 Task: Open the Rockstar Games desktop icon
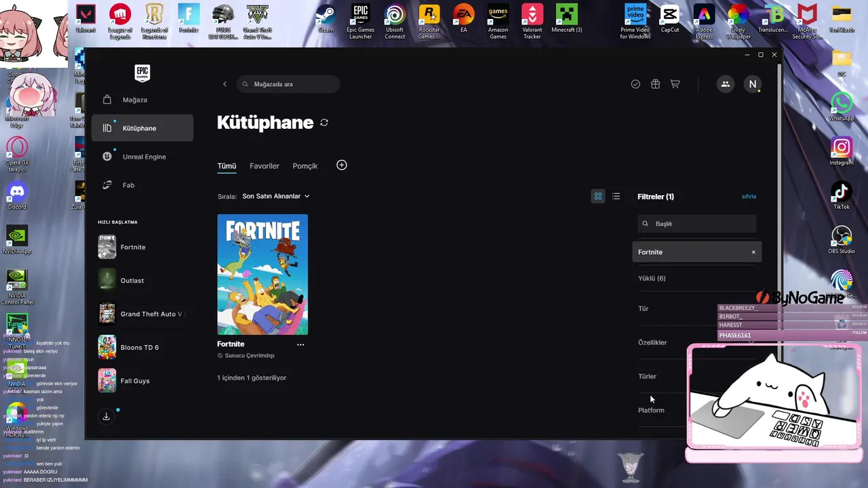pos(429,20)
